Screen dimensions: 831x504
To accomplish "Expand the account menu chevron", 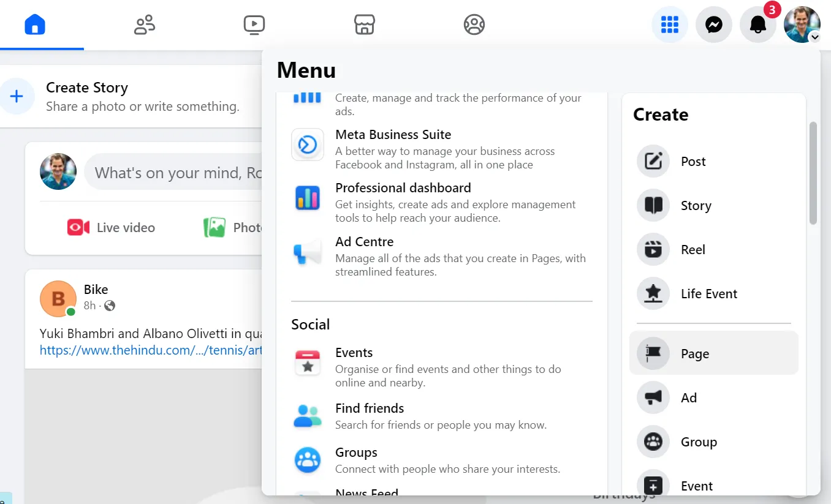I will pos(816,37).
